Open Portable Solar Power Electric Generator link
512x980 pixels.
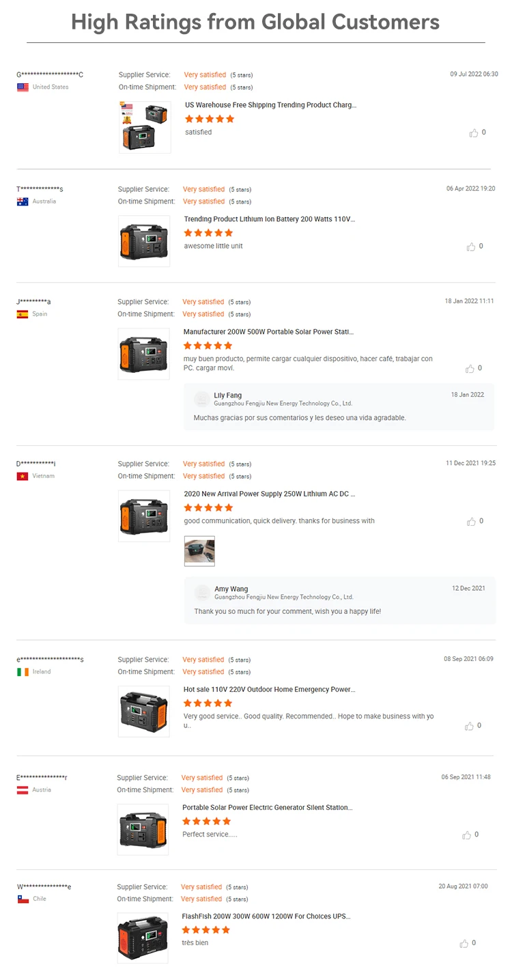(x=267, y=808)
